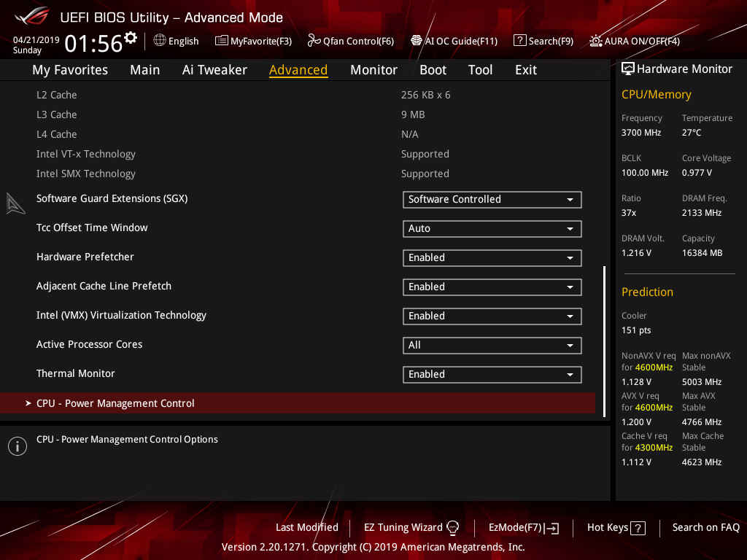Click the CPU/Memory heading
Image resolution: width=747 pixels, height=560 pixels.
[656, 95]
